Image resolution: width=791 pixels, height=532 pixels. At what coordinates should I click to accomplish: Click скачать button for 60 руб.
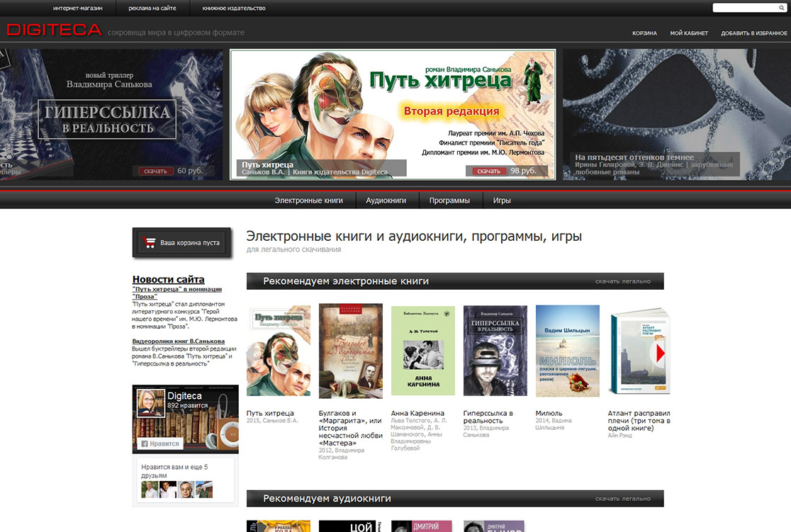coord(155,171)
